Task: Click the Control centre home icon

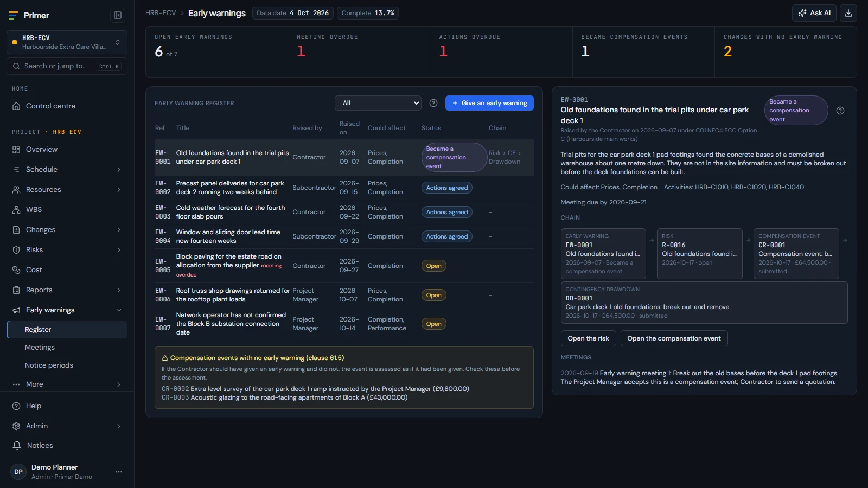Action: (x=16, y=106)
